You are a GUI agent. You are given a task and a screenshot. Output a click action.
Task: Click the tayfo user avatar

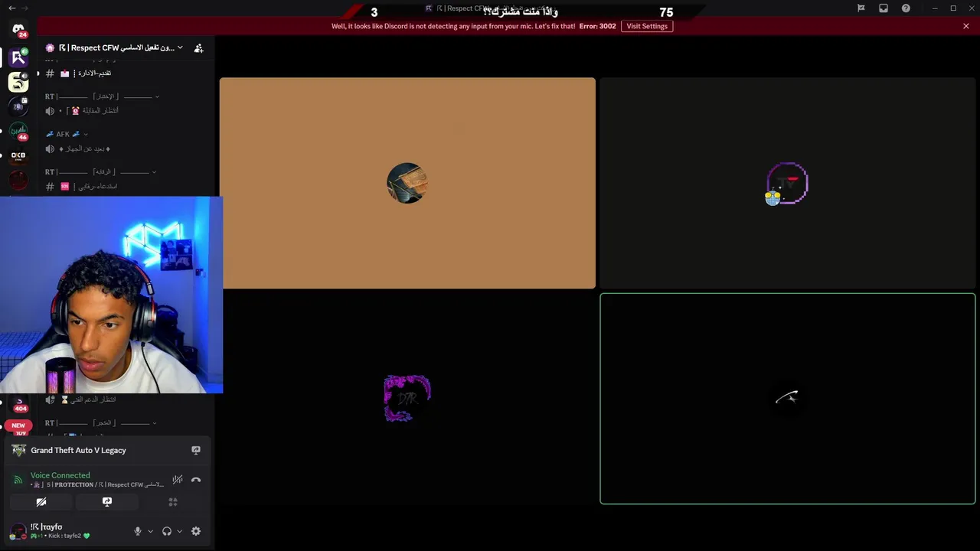pyautogui.click(x=18, y=531)
